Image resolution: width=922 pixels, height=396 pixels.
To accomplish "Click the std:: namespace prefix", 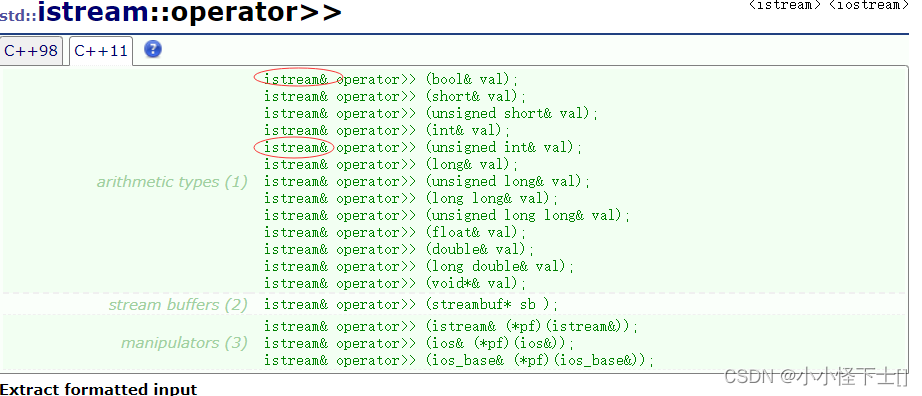I will point(18,14).
